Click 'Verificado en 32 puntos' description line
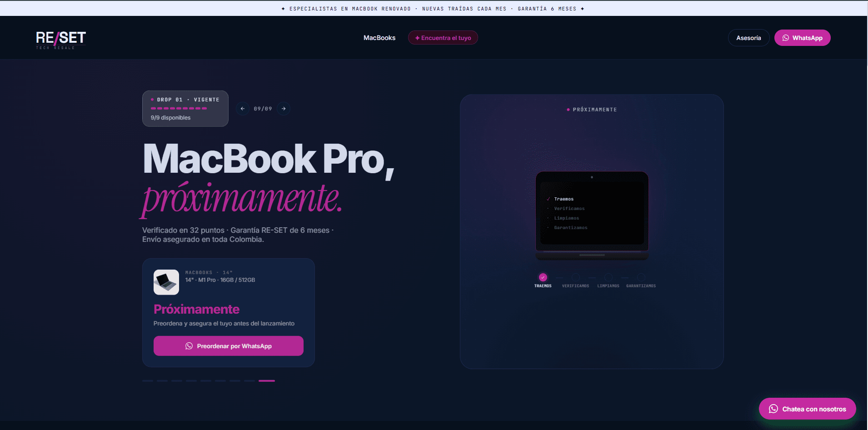 tap(238, 230)
